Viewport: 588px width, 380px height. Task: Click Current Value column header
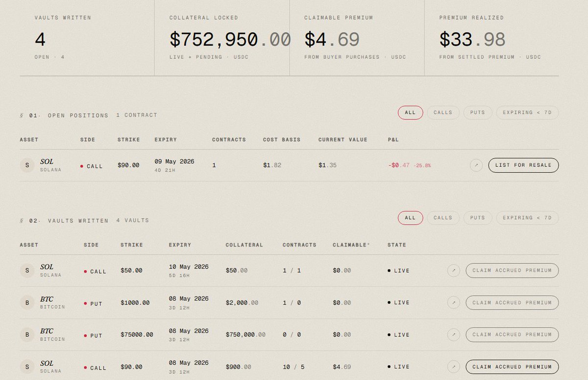(343, 140)
